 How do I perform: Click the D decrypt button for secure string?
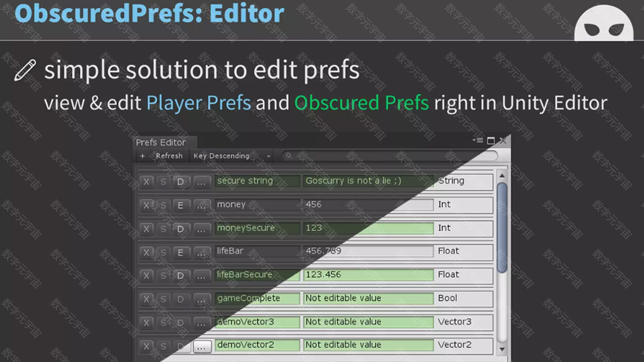[x=180, y=182]
